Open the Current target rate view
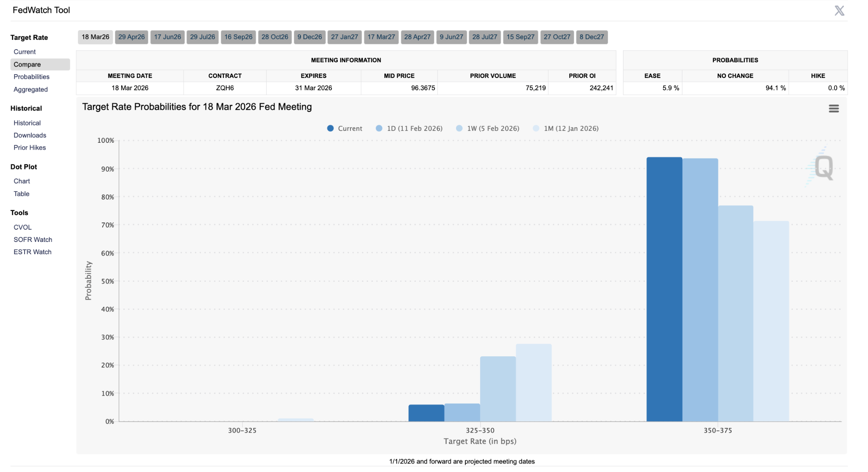This screenshot has height=472, width=868. click(x=24, y=52)
